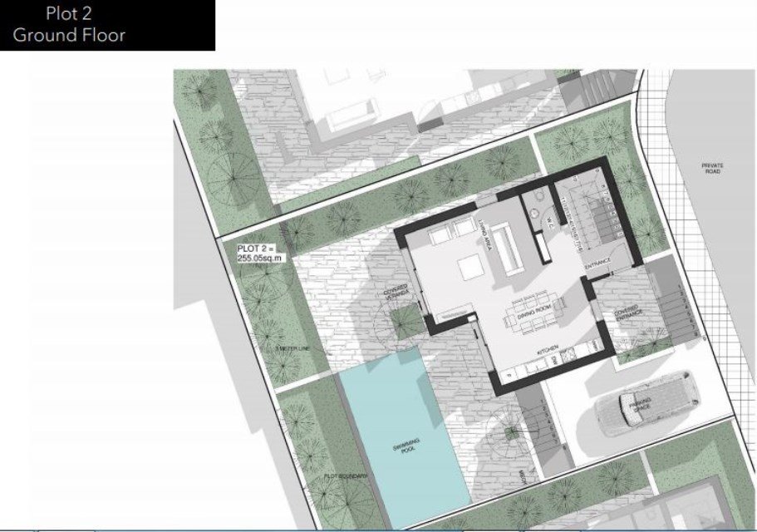Click the kitchen sink on the counter
Viewport: 757px width, 532px height.
(568, 356)
